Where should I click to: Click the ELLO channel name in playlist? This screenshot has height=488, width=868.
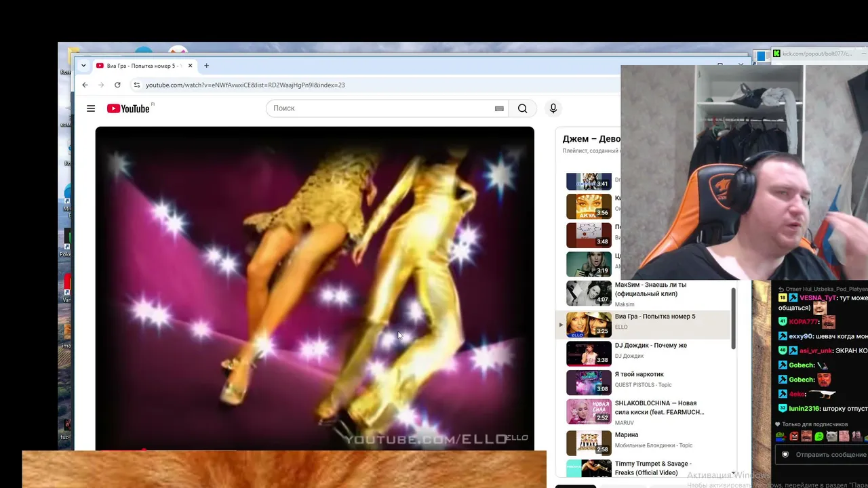coord(621,327)
